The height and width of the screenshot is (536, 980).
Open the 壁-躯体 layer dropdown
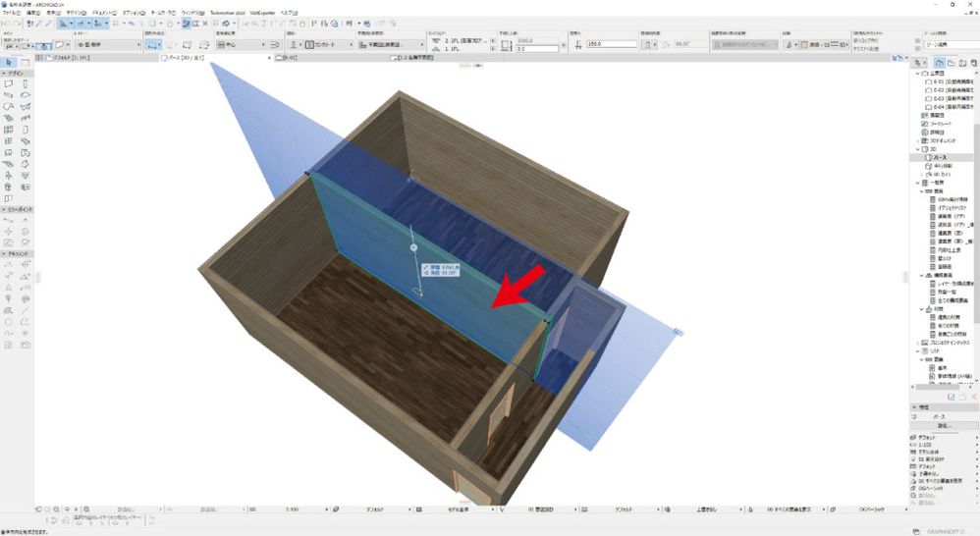tap(107, 45)
